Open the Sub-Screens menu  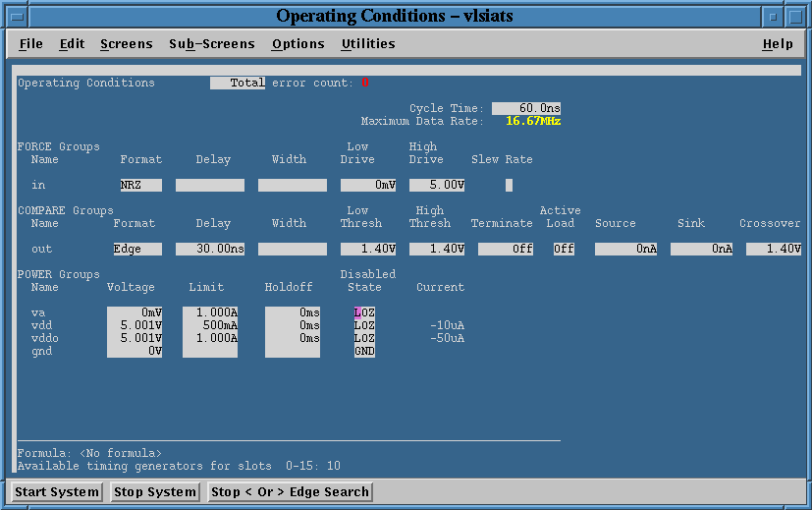coord(212,44)
